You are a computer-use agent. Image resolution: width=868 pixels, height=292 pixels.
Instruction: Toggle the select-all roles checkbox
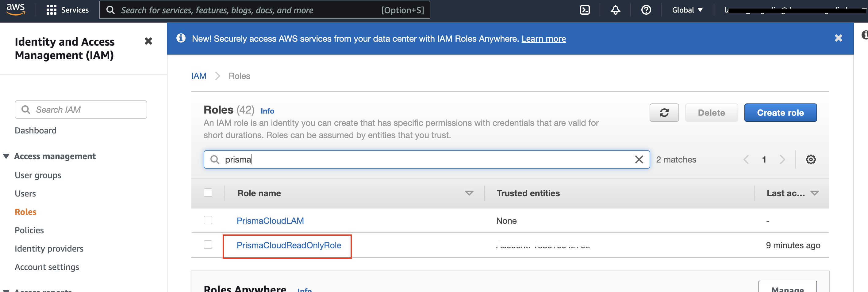(208, 193)
